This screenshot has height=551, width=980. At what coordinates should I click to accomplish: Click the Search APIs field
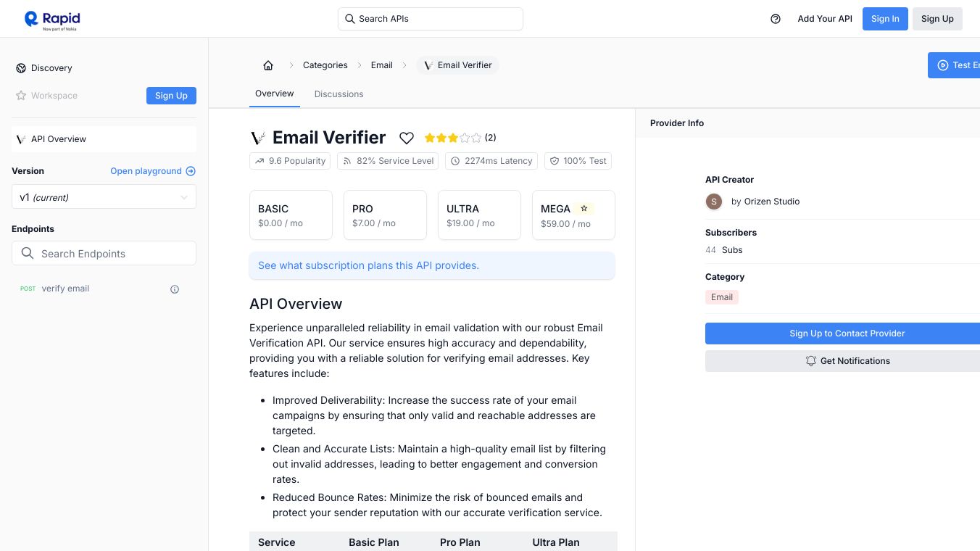point(431,19)
